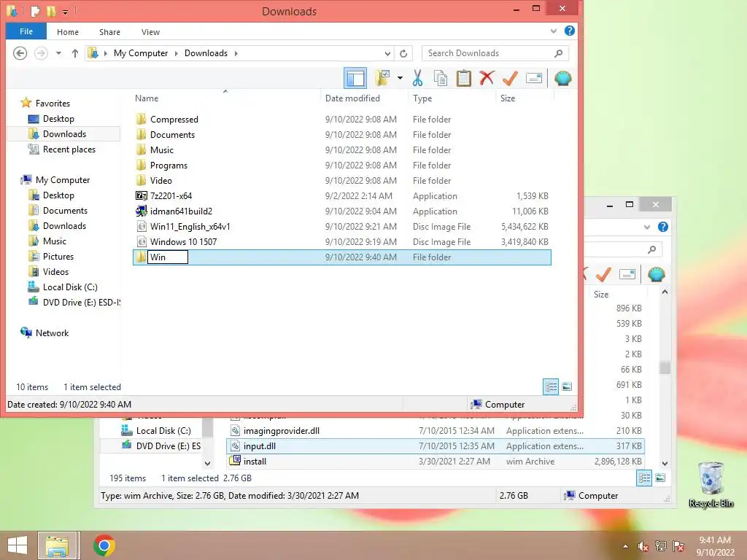Open the folder options dropdown arrow
The image size is (747, 560).
(400, 78)
